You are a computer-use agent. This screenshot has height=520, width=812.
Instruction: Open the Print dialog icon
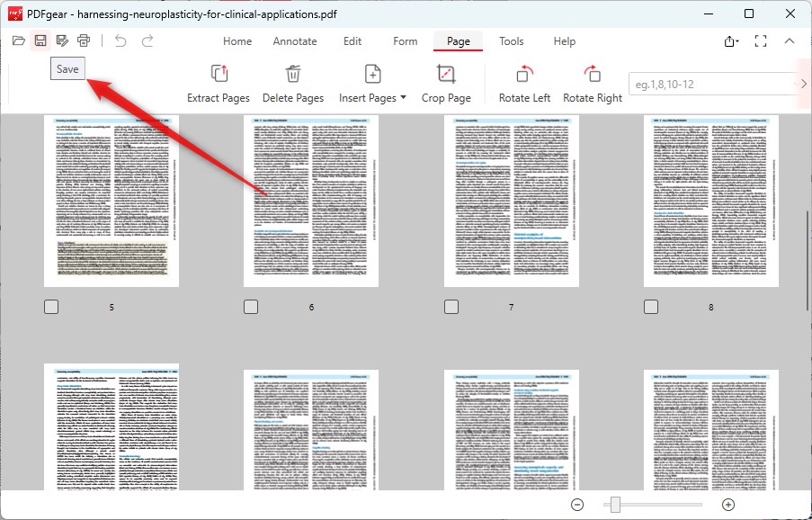pyautogui.click(x=83, y=40)
